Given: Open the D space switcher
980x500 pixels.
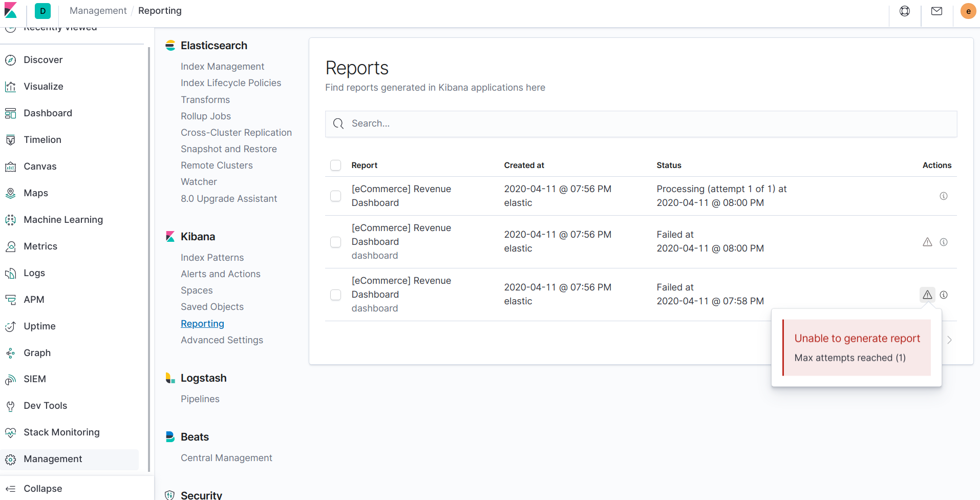Looking at the screenshot, I should click(42, 11).
